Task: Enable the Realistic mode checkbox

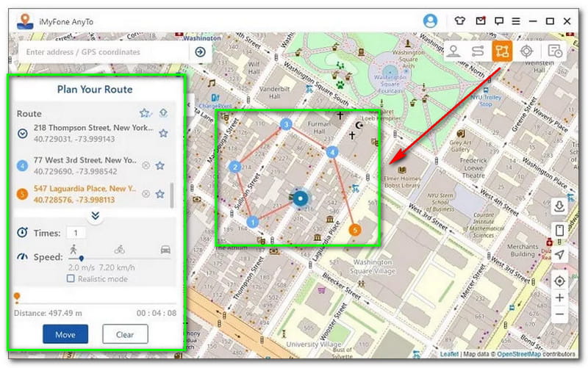Action: (71, 278)
